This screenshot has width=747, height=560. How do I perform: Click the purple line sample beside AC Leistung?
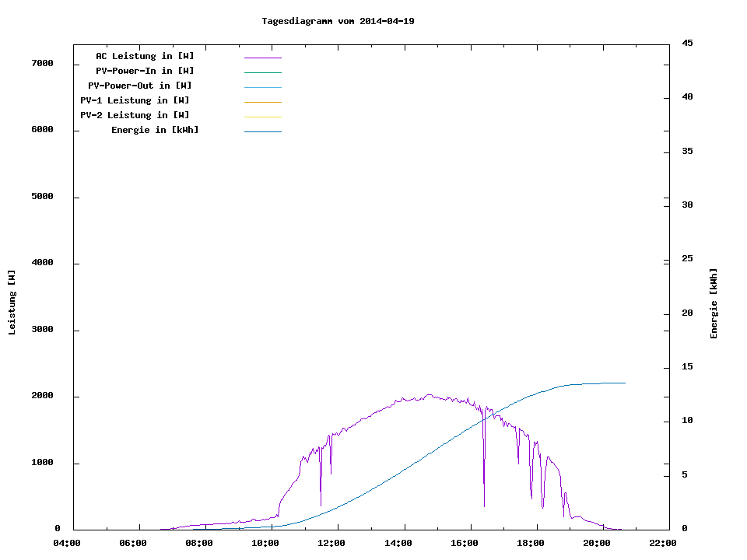[x=262, y=58]
